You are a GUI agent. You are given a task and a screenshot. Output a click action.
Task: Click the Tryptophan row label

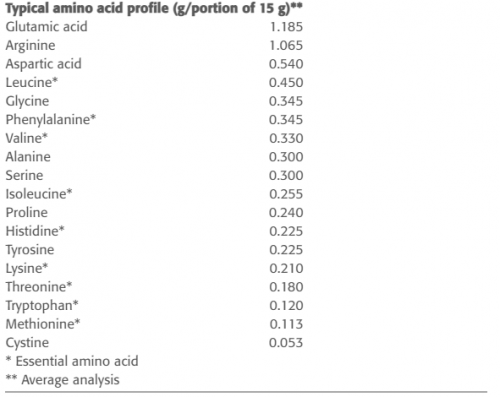[x=42, y=306]
